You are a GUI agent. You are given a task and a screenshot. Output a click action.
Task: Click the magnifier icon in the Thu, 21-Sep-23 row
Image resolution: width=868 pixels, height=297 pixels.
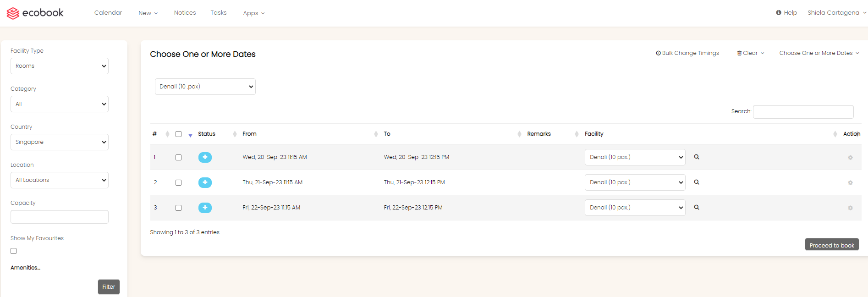pyautogui.click(x=697, y=182)
